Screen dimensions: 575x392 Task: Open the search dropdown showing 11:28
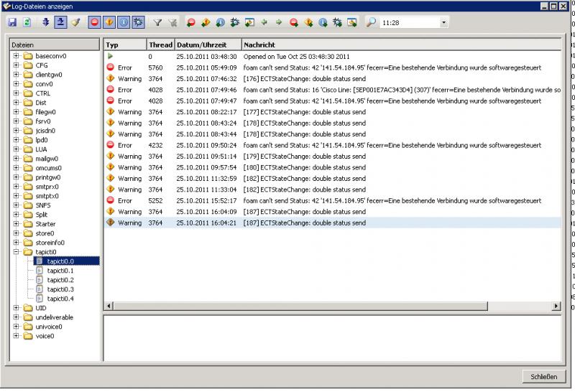[443, 23]
